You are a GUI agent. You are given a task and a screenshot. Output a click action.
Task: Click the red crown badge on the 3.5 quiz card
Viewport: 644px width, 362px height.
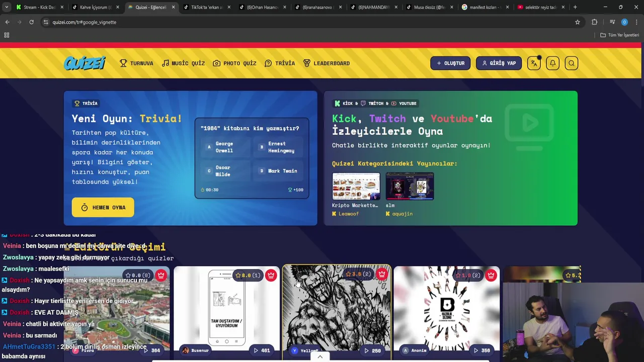pyautogui.click(x=381, y=275)
